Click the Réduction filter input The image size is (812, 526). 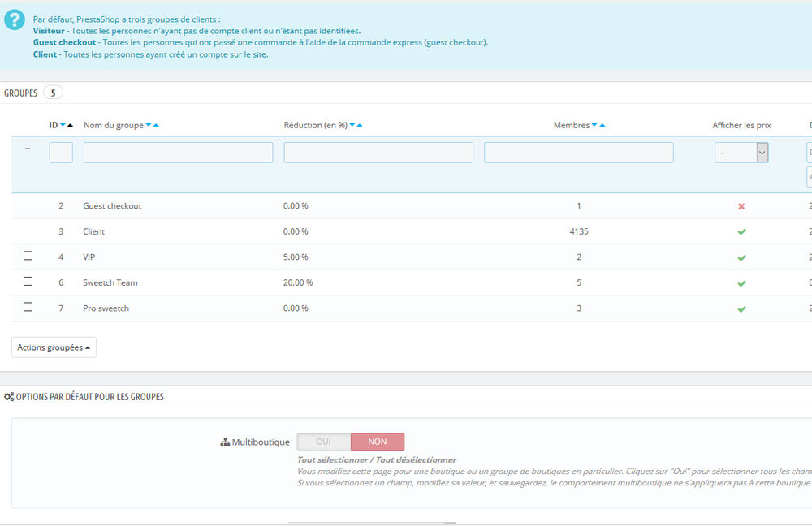pos(378,153)
